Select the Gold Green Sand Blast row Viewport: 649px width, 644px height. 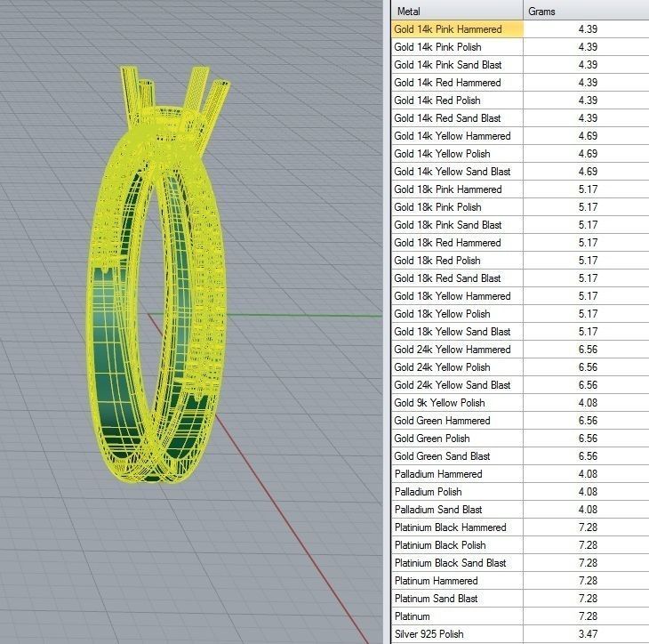click(520, 457)
